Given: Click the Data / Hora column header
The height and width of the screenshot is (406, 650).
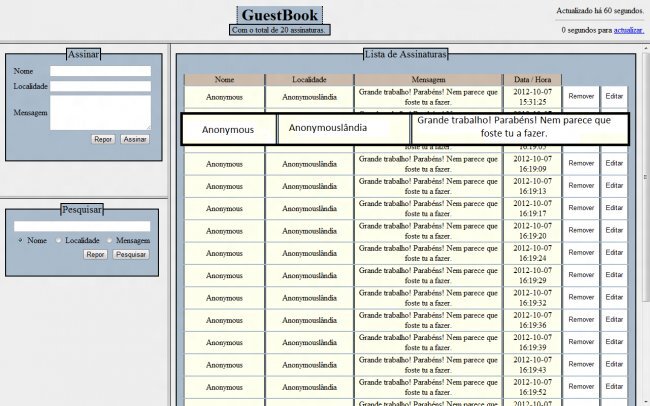Looking at the screenshot, I should pyautogui.click(x=533, y=80).
